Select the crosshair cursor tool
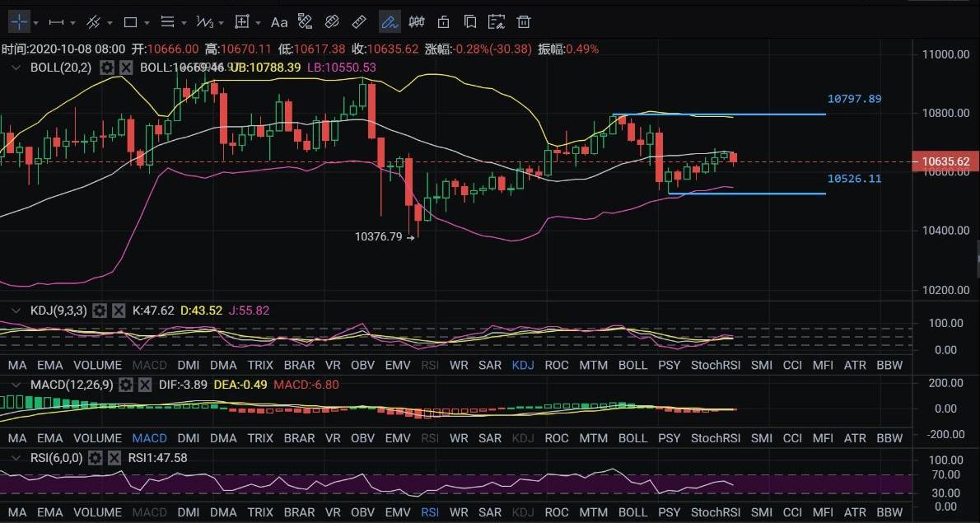The height and width of the screenshot is (523, 980). coord(18,21)
